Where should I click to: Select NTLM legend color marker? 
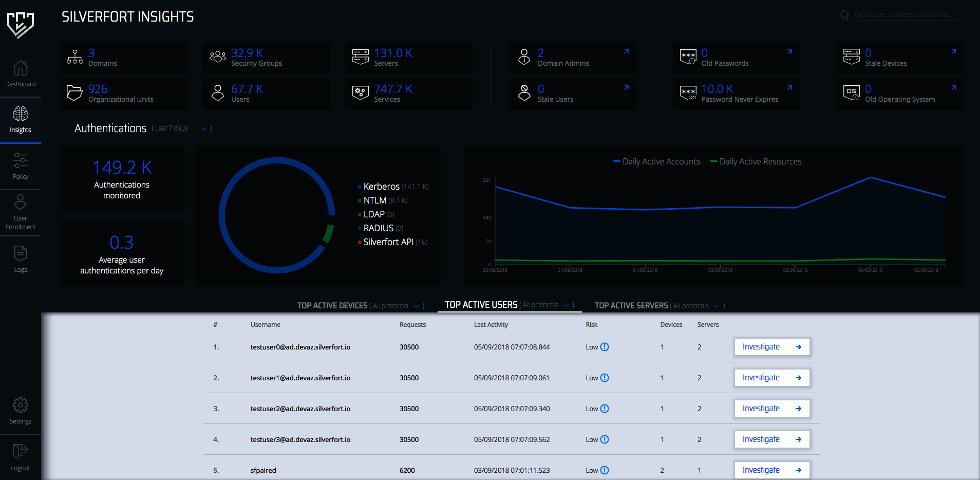(x=360, y=201)
